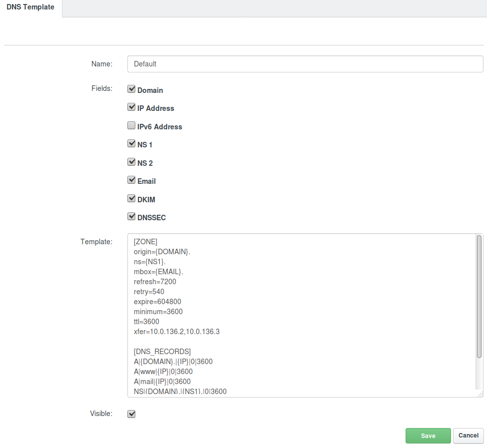Uncheck the NS 2 field
487x448 pixels.
pos(131,162)
